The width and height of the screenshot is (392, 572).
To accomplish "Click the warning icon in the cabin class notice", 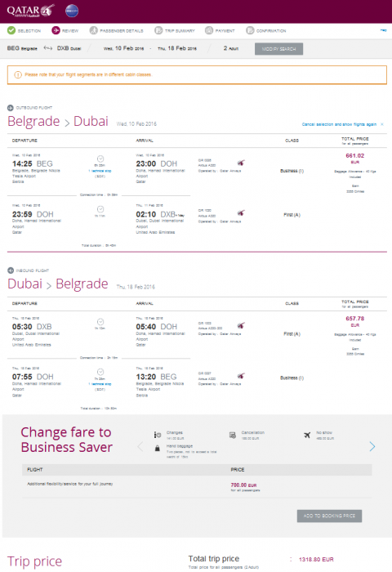I will pyautogui.click(x=18, y=75).
